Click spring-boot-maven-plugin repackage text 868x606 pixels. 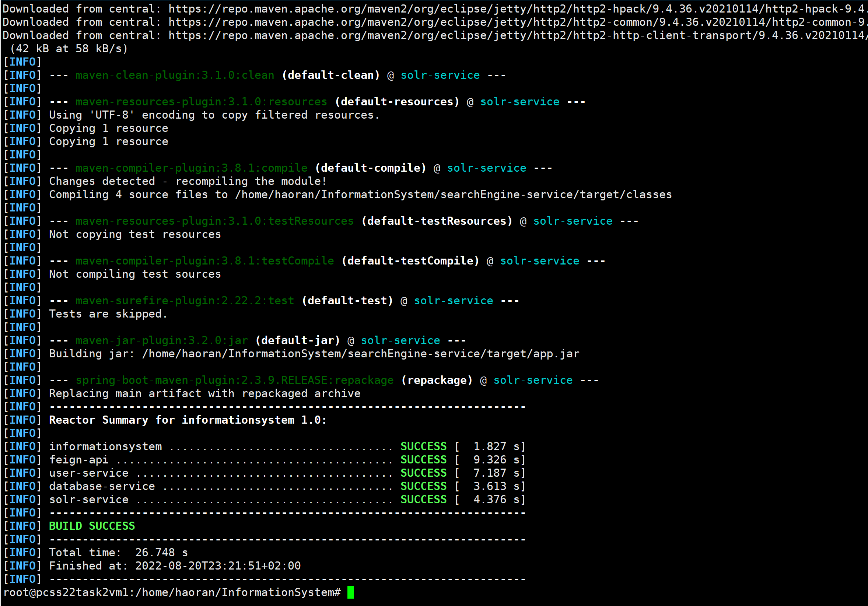pos(234,380)
